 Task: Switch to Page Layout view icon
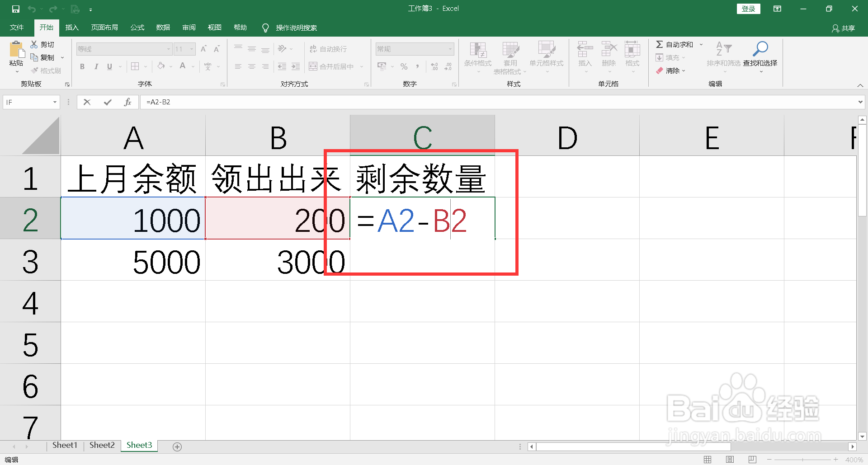(730, 460)
